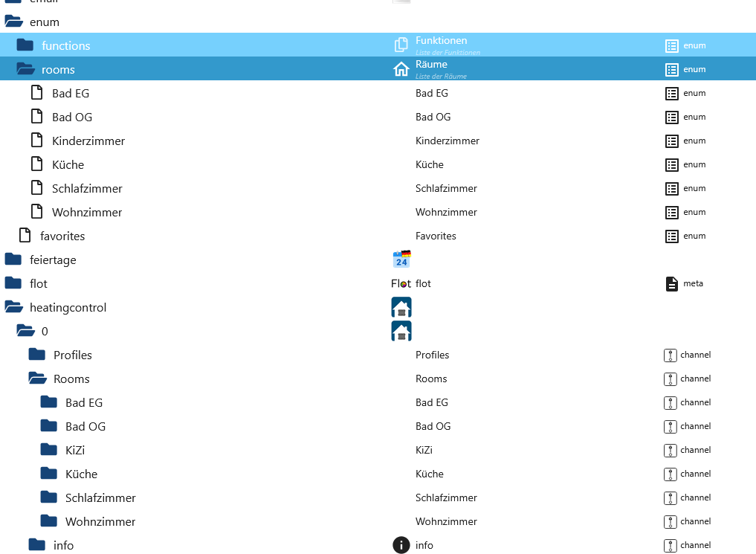
Task: Collapse the heatingcontrol Rooms folder
Action: (37, 379)
